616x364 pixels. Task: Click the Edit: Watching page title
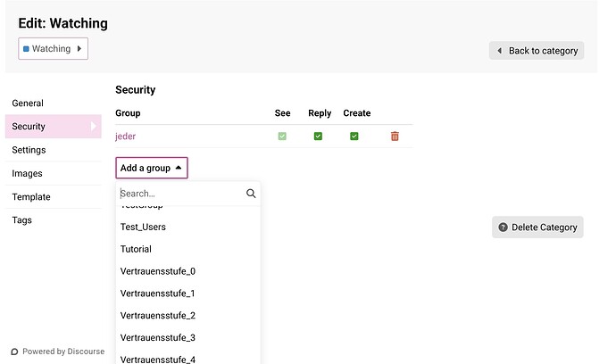62,23
